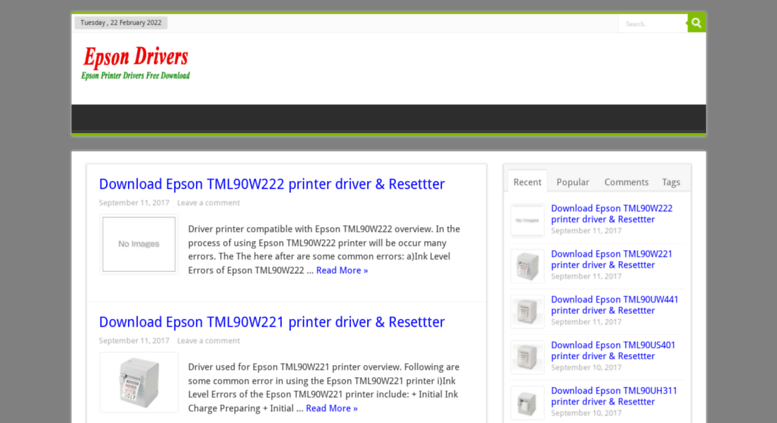Image resolution: width=777 pixels, height=423 pixels.
Task: Switch to the Recent tab
Action: click(527, 182)
